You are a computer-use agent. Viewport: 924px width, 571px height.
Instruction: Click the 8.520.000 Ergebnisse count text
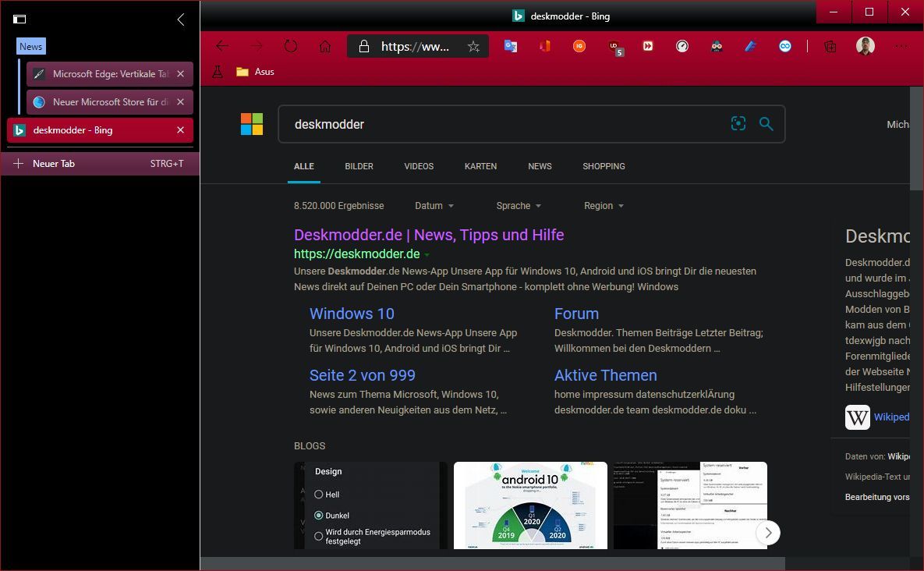click(x=339, y=206)
